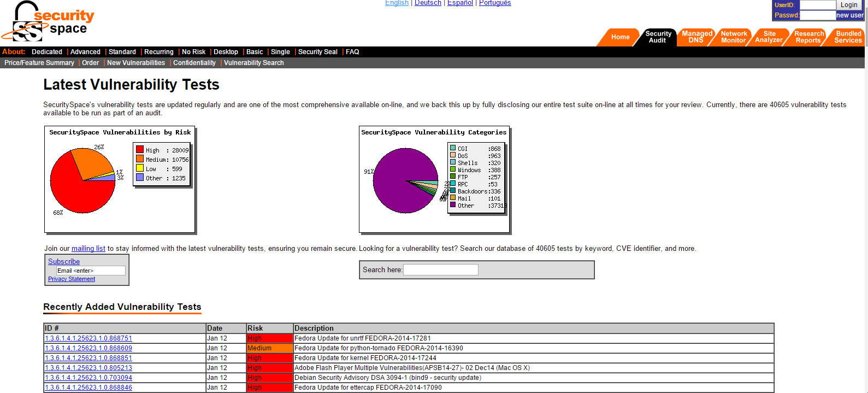Click the mailing list link
868x393 pixels.
coord(88,249)
